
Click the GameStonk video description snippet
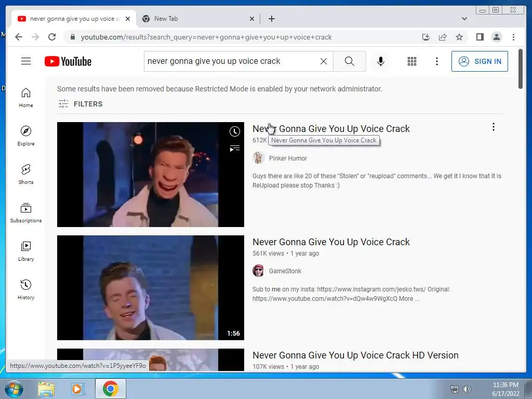(351, 294)
